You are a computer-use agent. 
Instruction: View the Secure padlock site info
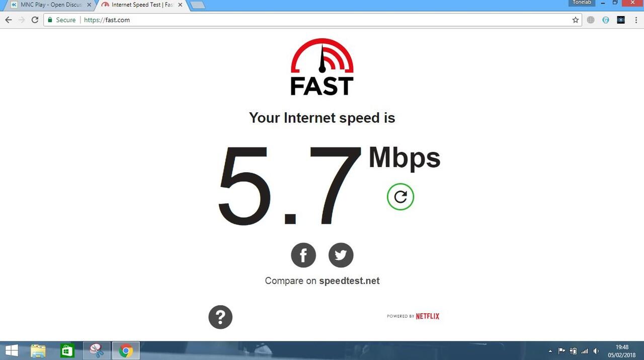[62, 20]
